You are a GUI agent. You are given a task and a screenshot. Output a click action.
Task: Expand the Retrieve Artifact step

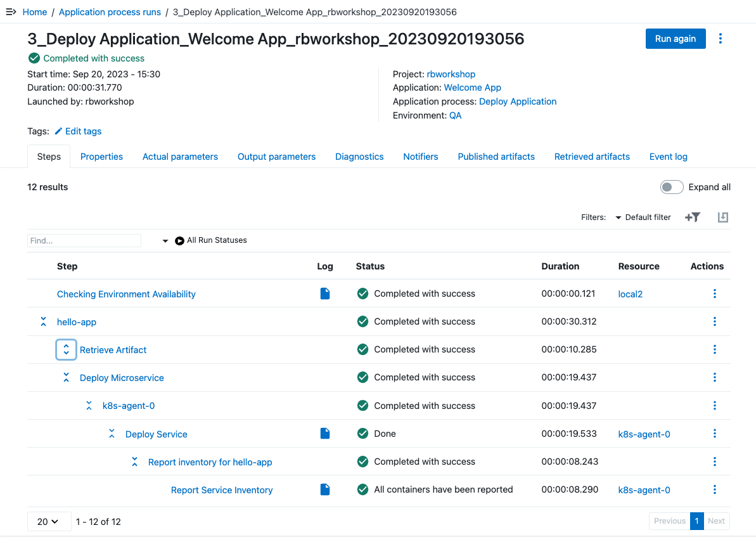coord(66,349)
